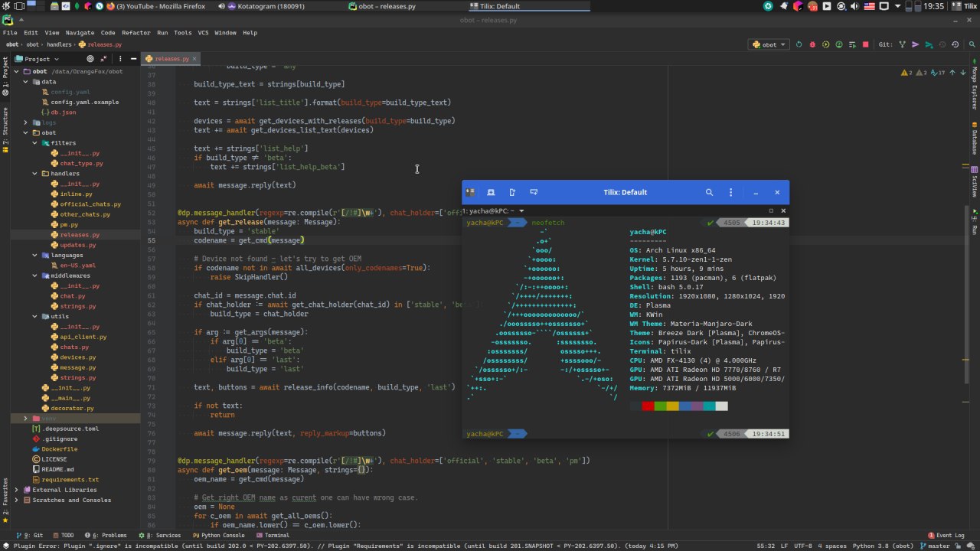
Task: Open the Mongo Explorer side panel
Action: [975, 83]
